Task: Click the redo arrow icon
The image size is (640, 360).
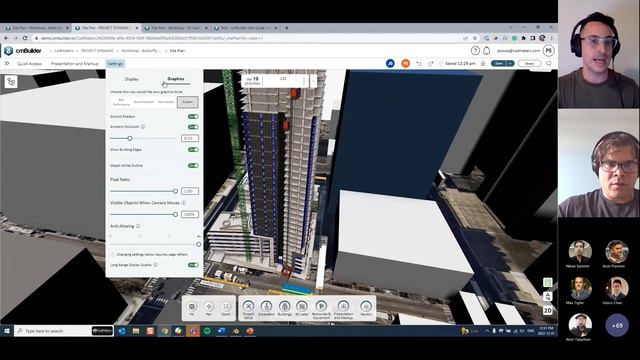Action: click(431, 64)
